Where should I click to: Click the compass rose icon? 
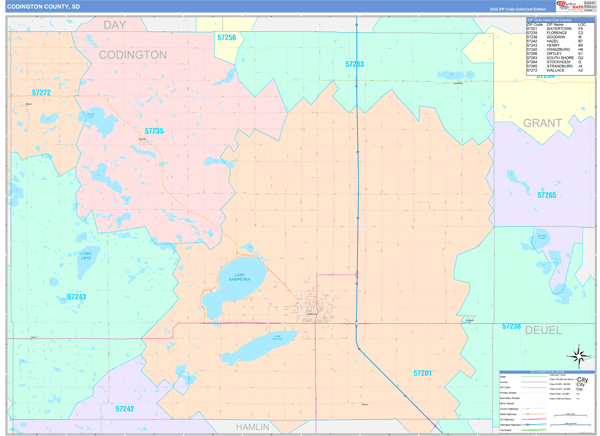coord(578,356)
